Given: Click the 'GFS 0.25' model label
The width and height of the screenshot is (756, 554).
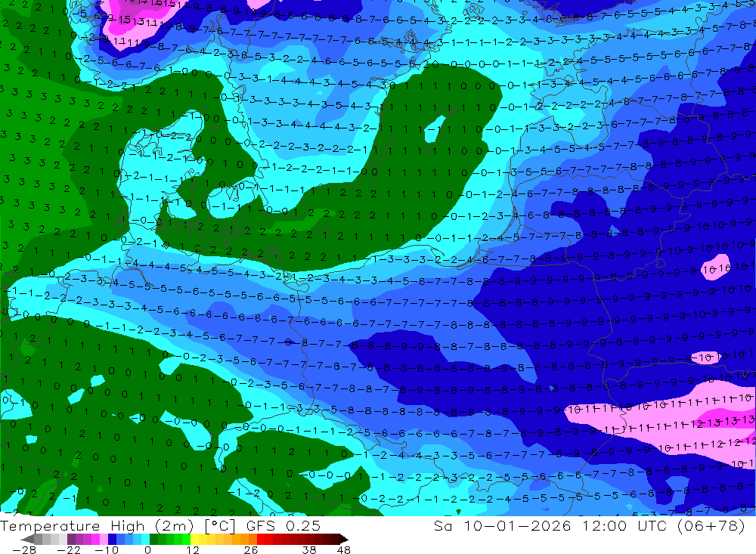Looking at the screenshot, I should 283,526.
